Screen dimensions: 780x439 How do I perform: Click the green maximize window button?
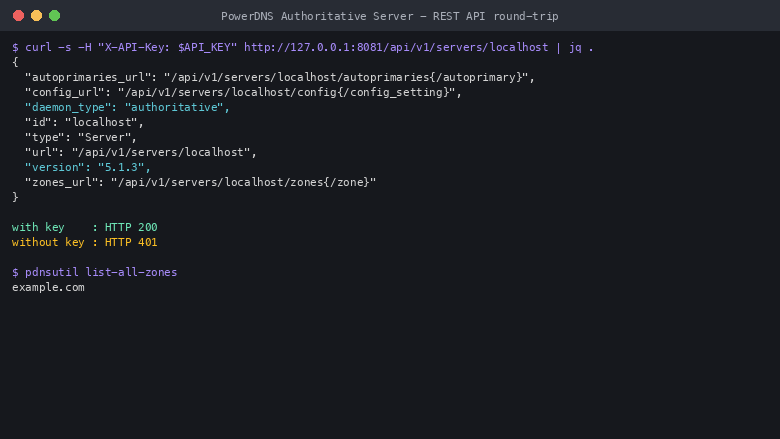55,16
